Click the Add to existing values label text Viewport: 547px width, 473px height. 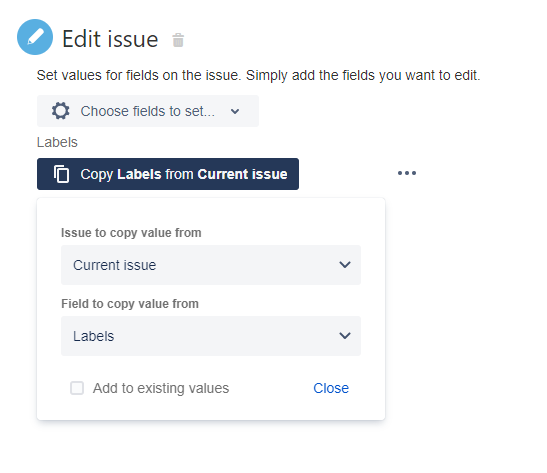[161, 388]
